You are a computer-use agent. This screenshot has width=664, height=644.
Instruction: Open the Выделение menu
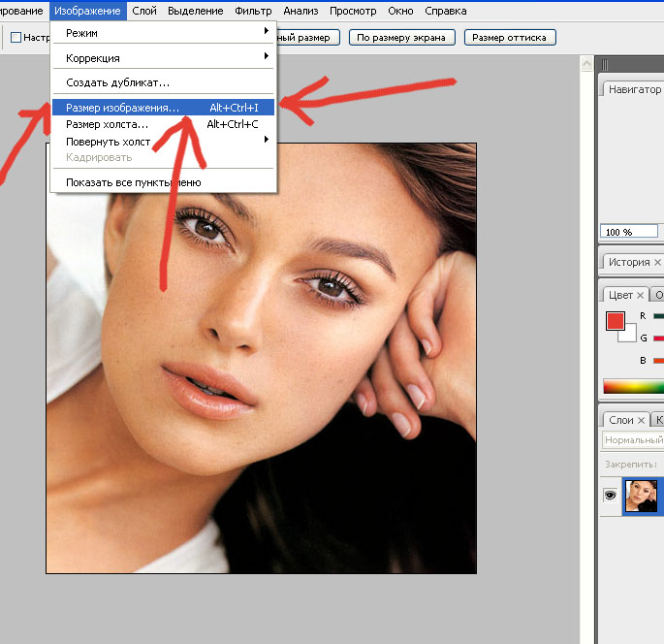click(x=195, y=11)
